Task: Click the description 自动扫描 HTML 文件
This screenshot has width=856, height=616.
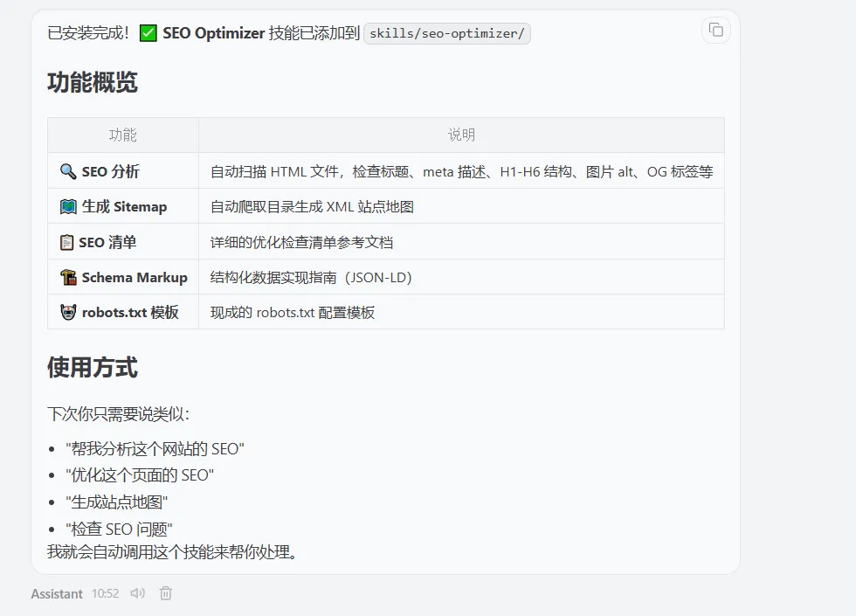Action: tap(461, 172)
